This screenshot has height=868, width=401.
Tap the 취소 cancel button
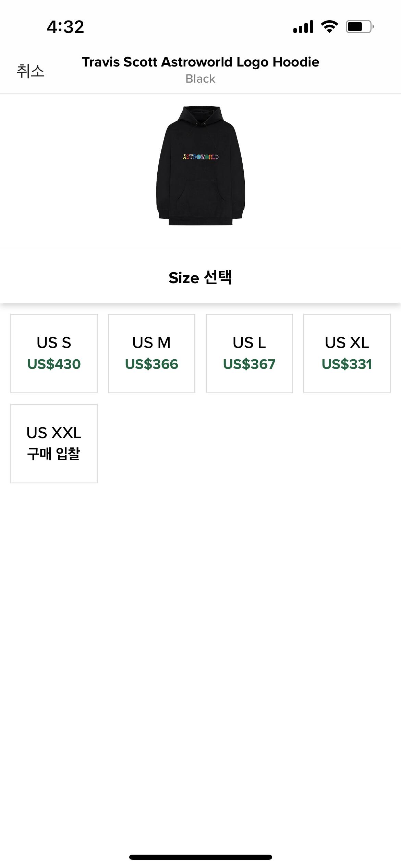[x=31, y=71]
